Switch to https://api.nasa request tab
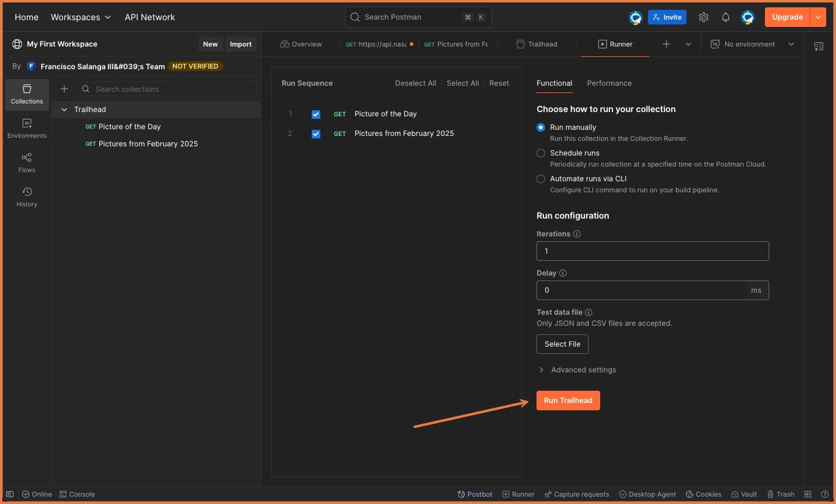The image size is (836, 504). [x=379, y=44]
